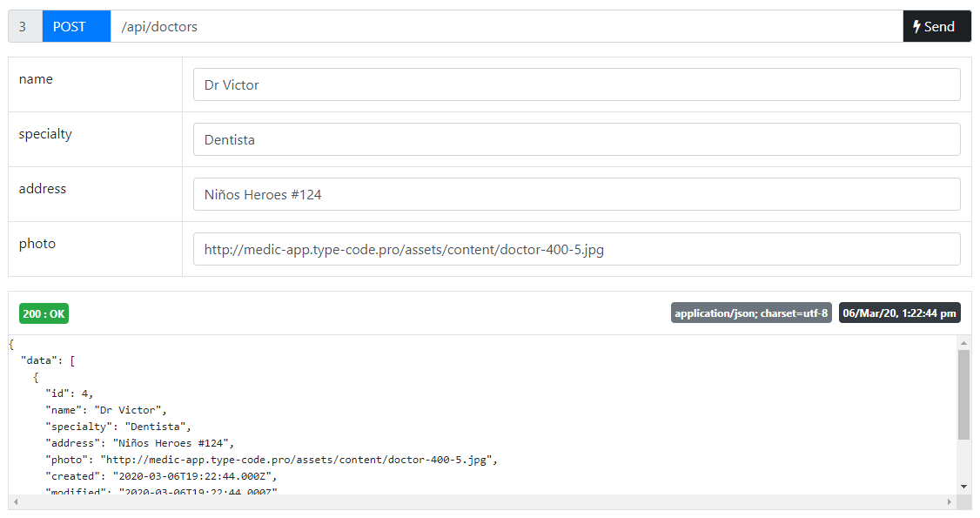The width and height of the screenshot is (980, 518).
Task: Focus the address input field
Action: 576,194
